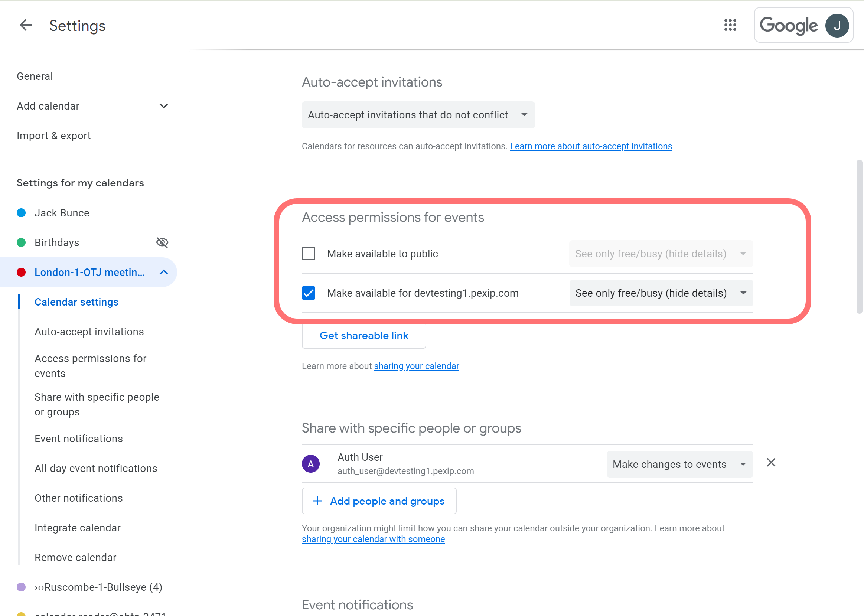Click the red London-1-OTJ calendar color dot
The image size is (864, 616).
click(21, 272)
